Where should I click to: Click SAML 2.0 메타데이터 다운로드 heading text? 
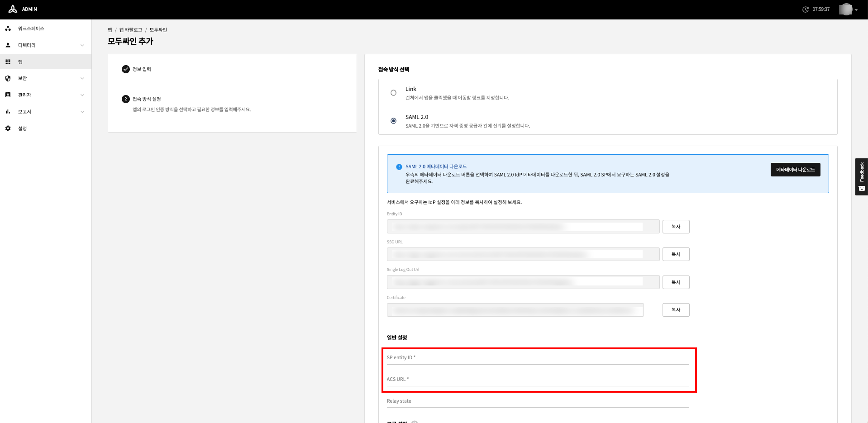point(436,166)
